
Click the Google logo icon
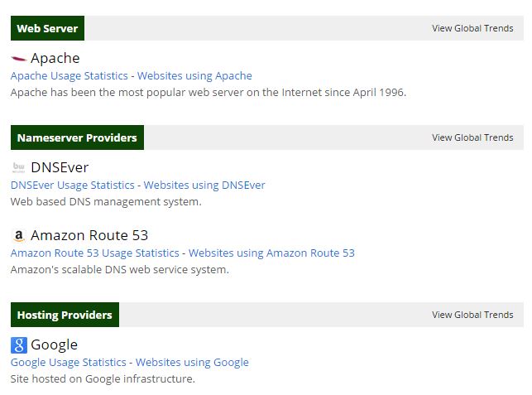(x=19, y=345)
